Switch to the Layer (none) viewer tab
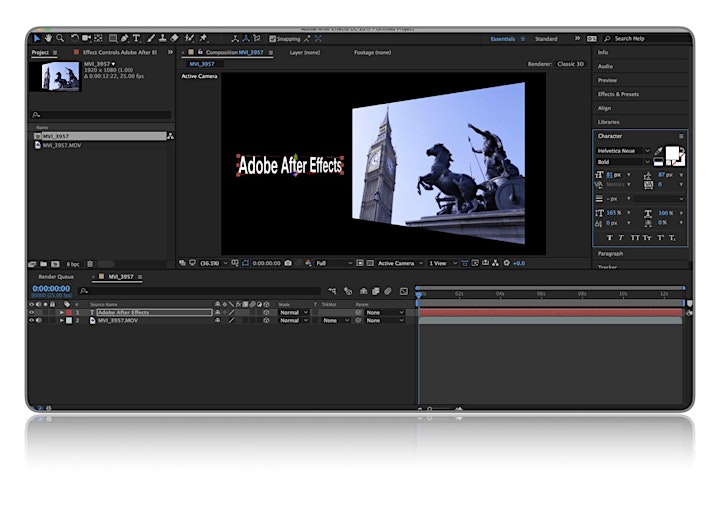 [x=305, y=52]
